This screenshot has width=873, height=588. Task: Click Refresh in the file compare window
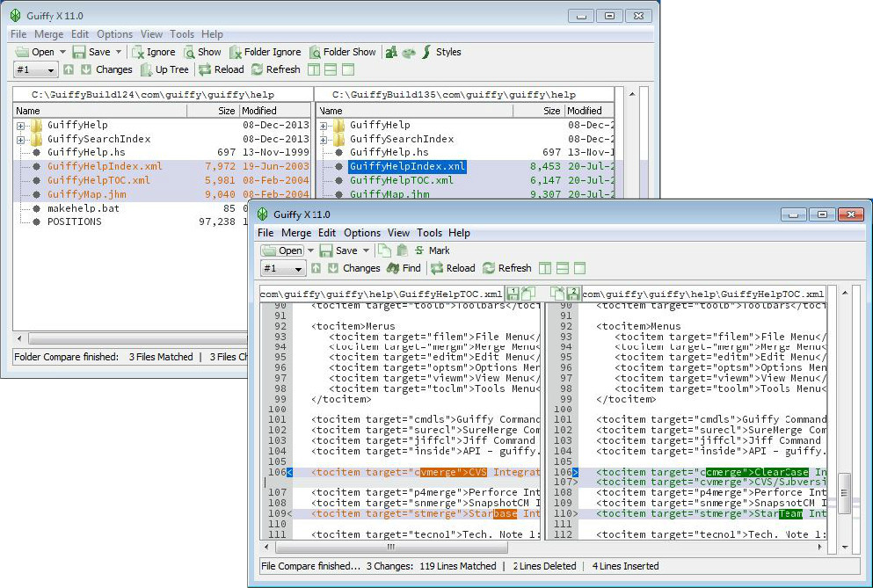pos(507,268)
